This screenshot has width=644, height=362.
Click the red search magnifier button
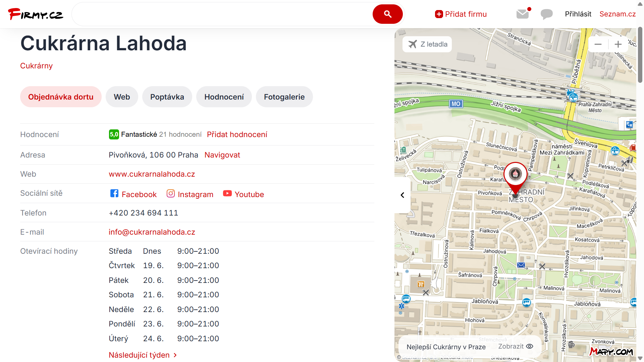click(387, 14)
